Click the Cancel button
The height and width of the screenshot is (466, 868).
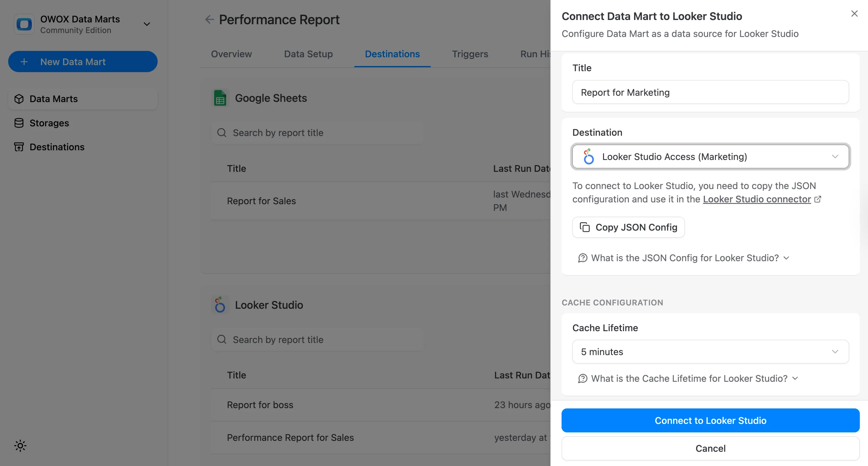click(710, 448)
